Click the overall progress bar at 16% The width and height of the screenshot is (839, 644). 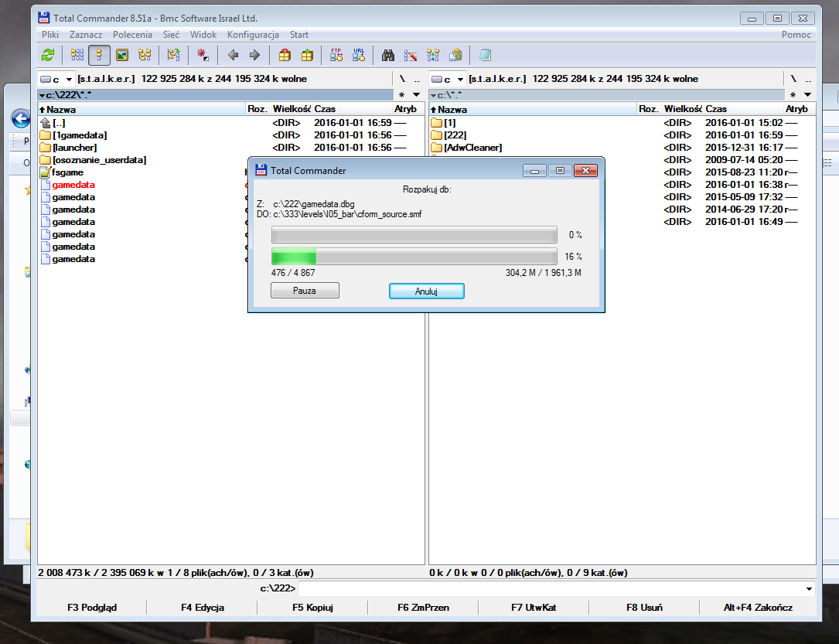[x=414, y=257]
